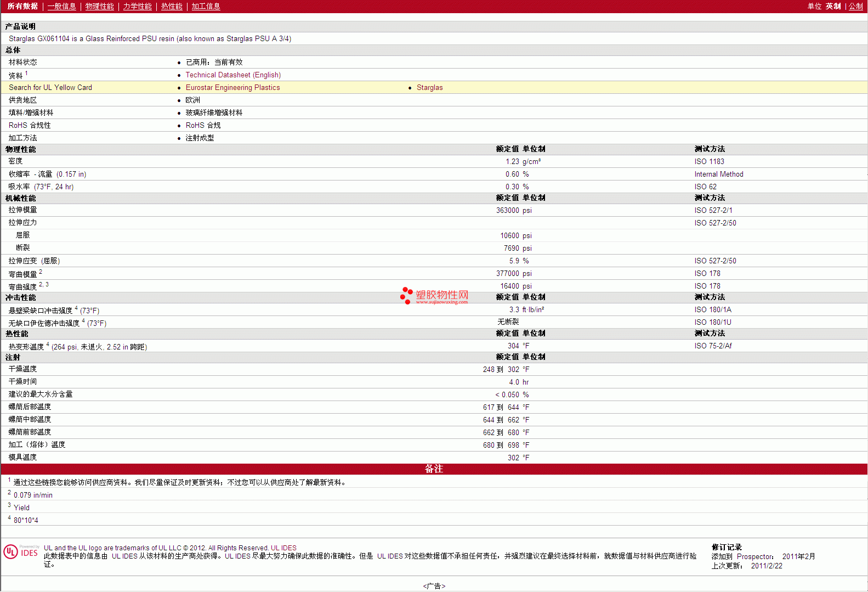
Task: Click the 注射成型 processing method value
Action: tap(200, 138)
